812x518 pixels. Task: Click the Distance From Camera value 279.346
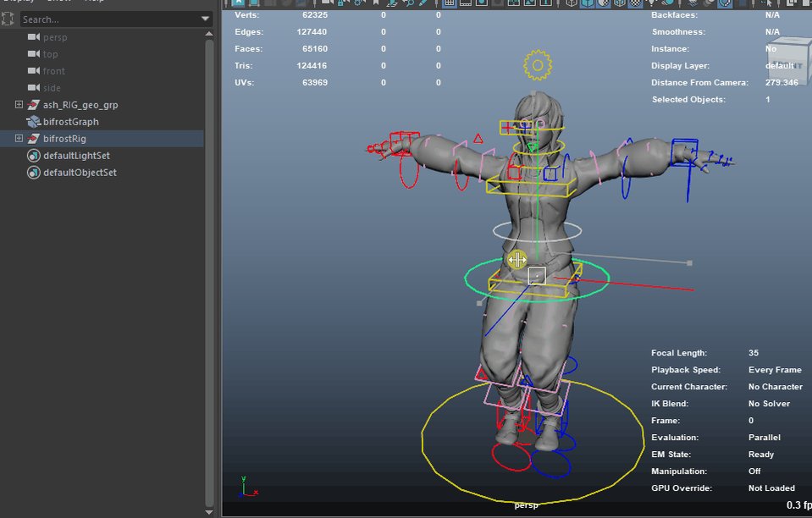pos(782,82)
